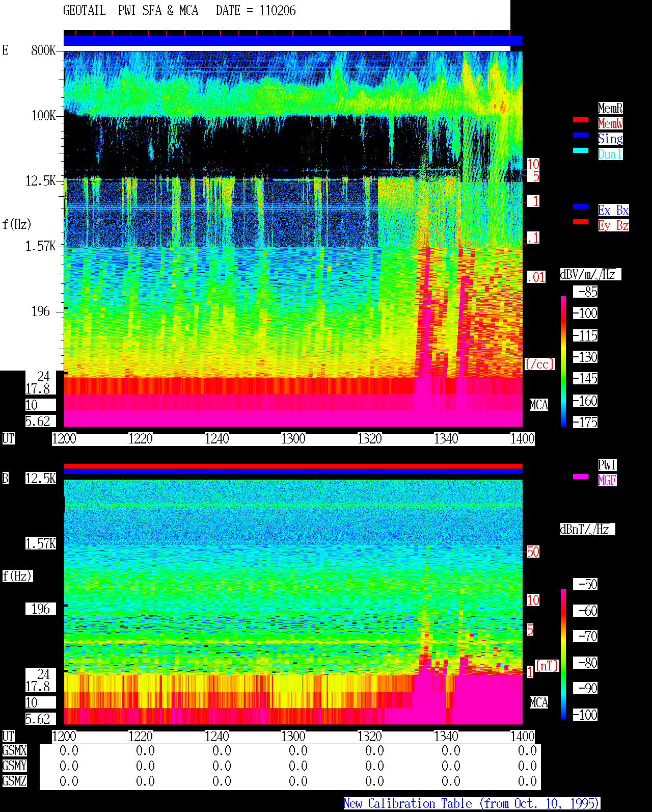652x812 pixels.
Task: Click the 800K frequency axis label
Action: (x=43, y=50)
